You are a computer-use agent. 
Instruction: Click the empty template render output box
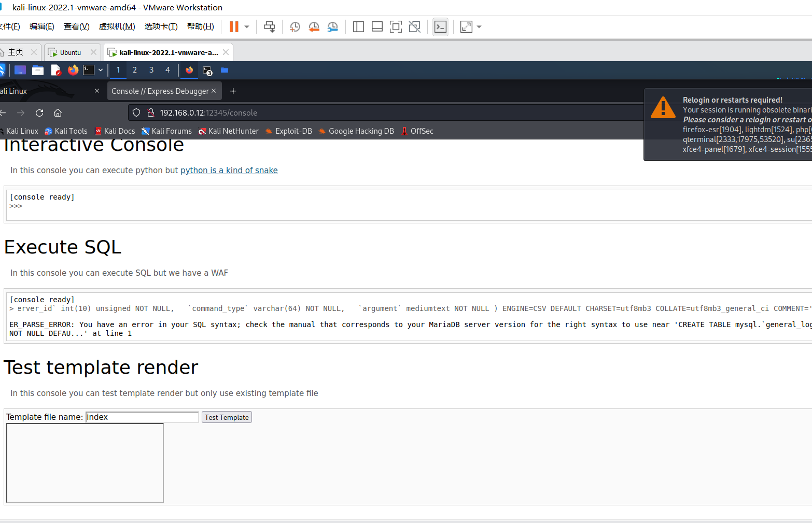(x=85, y=463)
